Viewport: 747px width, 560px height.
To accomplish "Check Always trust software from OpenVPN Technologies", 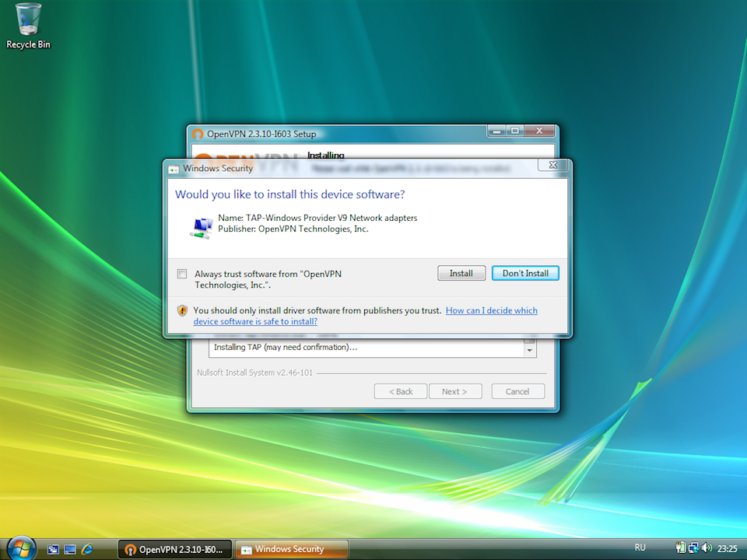I will pyautogui.click(x=182, y=274).
